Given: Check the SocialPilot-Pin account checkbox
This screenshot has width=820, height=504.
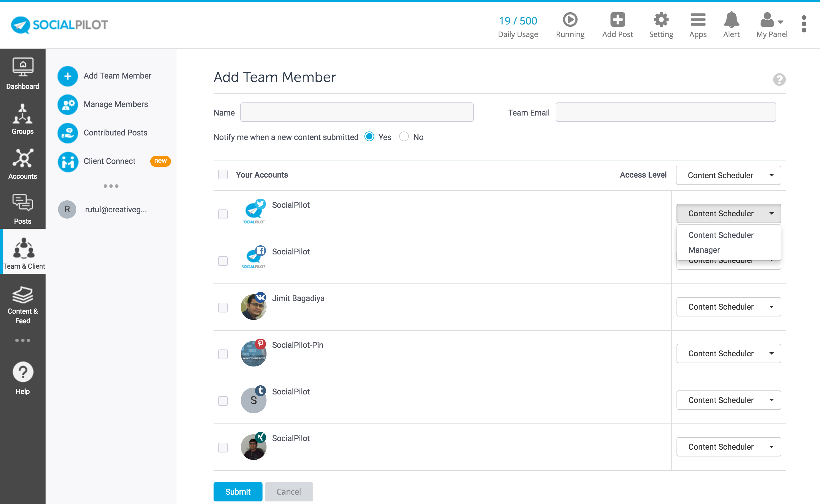Looking at the screenshot, I should (223, 354).
